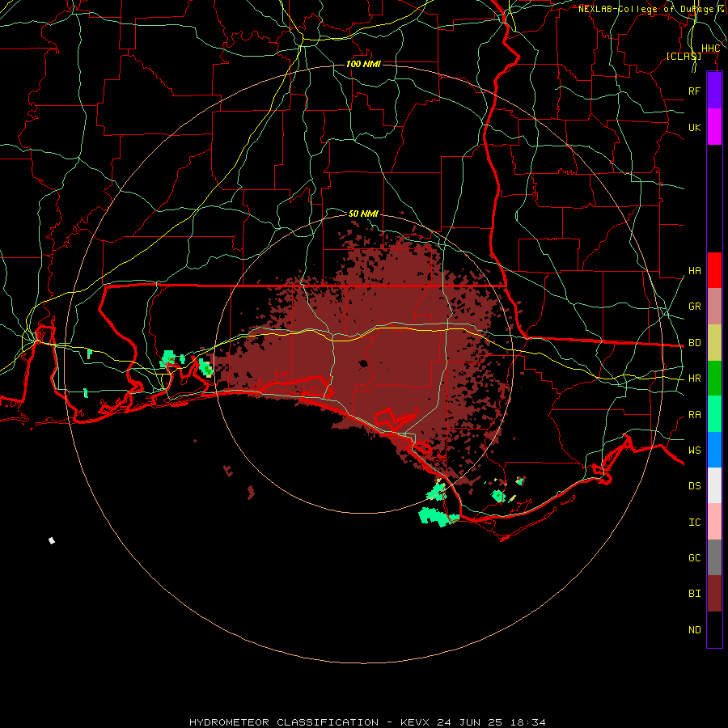Click the 'BD' legend label
The height and width of the screenshot is (728, 728).
pos(694,343)
